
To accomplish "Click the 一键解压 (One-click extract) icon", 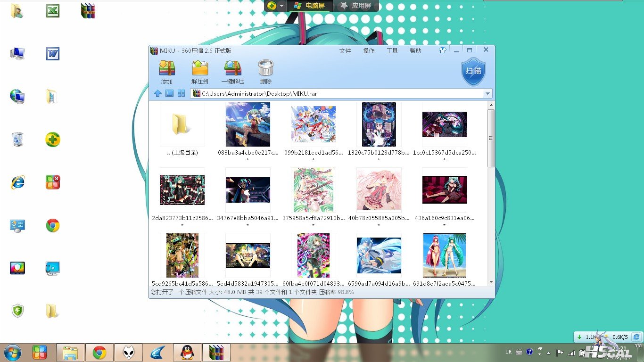I will (233, 68).
